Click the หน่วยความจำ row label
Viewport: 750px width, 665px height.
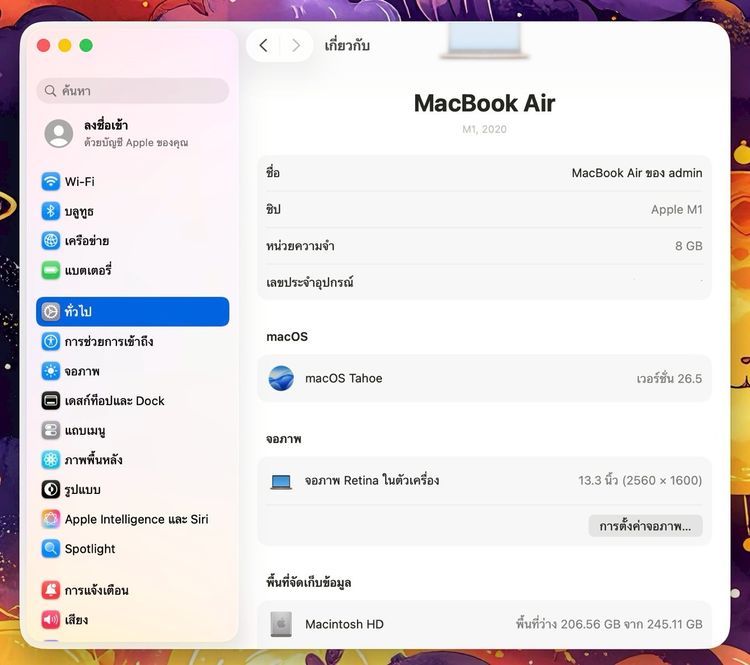coord(300,246)
